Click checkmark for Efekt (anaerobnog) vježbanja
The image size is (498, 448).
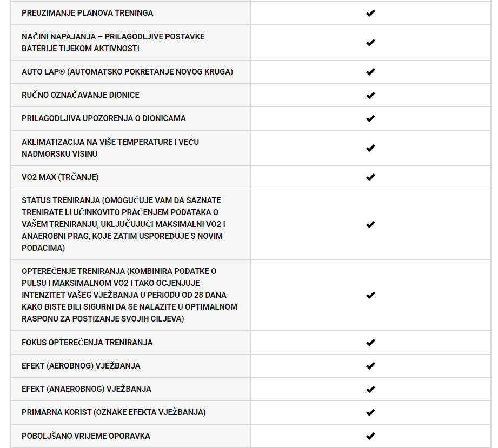370,389
